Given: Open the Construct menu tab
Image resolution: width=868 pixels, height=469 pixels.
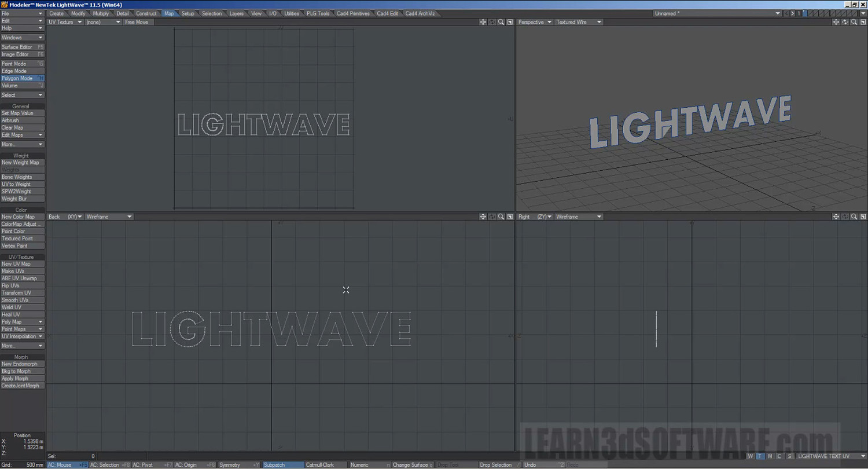Looking at the screenshot, I should pos(146,13).
